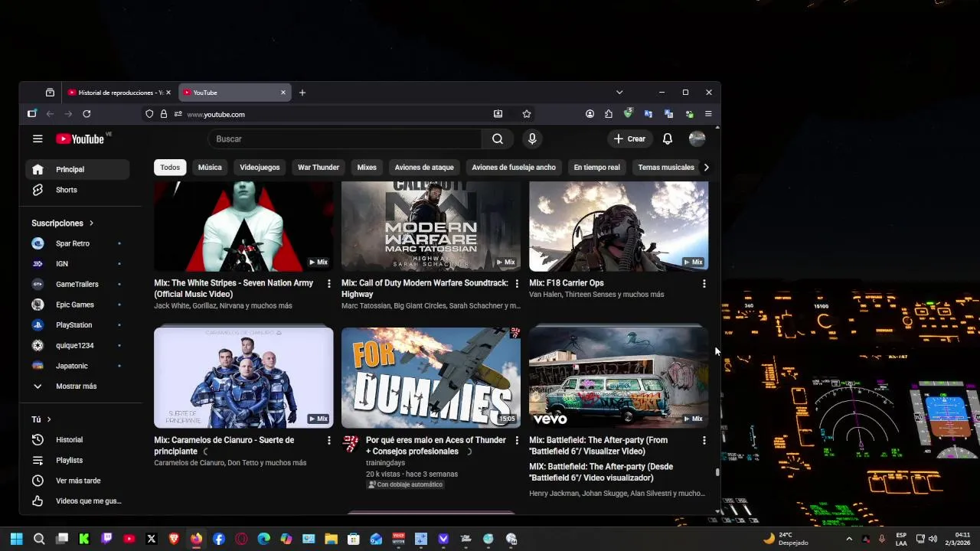Open the F18 Carrier Ops thumbnail
Image resolution: width=980 pixels, height=551 pixels.
[619, 227]
